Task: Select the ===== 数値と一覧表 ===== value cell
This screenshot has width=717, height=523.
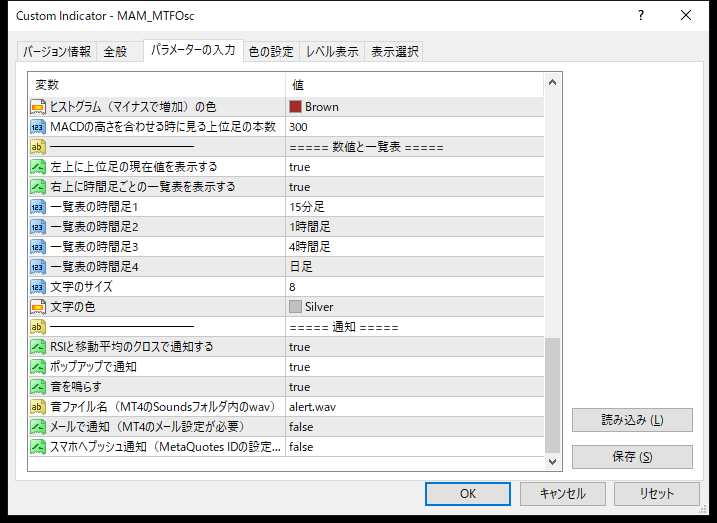Action: pos(415,147)
